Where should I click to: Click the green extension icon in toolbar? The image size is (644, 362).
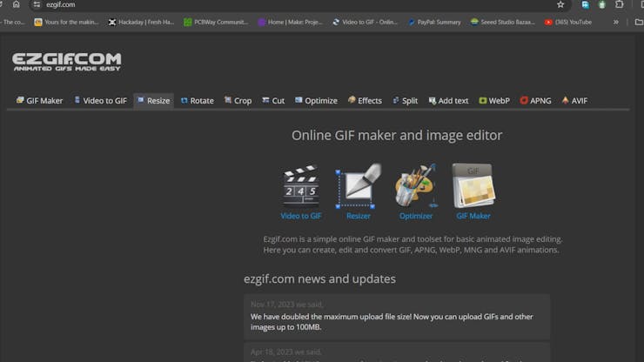602,4
